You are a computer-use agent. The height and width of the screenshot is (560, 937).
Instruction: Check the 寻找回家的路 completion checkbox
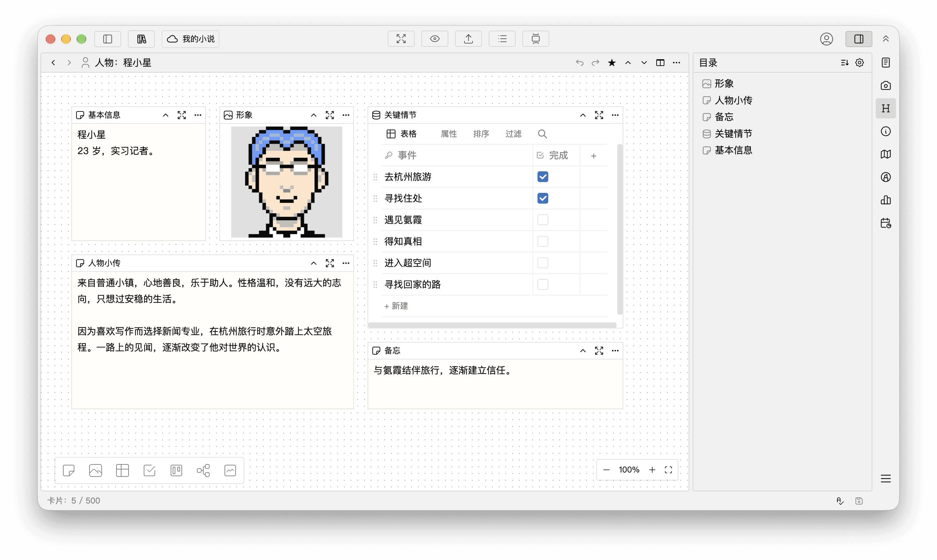(542, 284)
